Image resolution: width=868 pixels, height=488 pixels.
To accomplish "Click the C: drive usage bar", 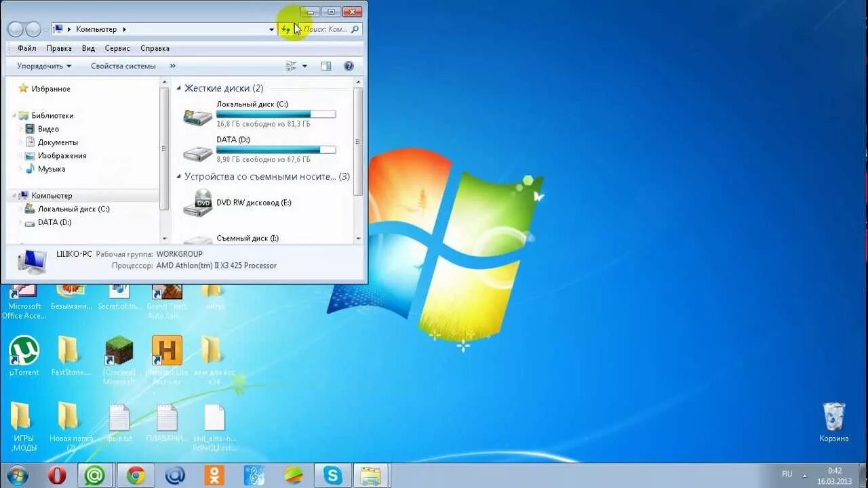I will [x=276, y=115].
